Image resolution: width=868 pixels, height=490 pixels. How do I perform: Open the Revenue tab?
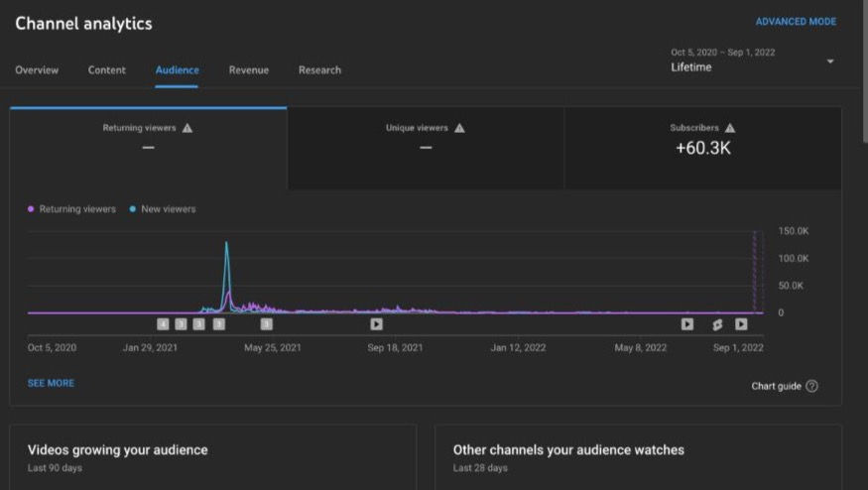pos(249,70)
